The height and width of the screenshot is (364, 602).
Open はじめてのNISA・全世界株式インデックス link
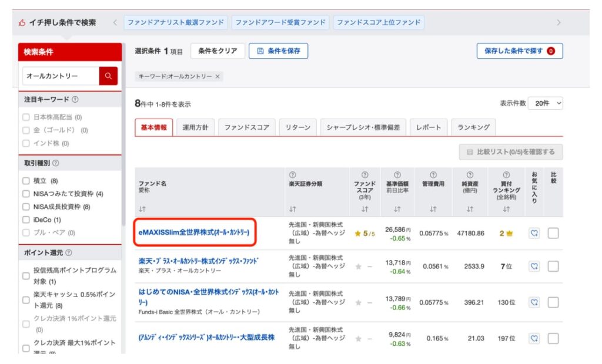pos(209,297)
